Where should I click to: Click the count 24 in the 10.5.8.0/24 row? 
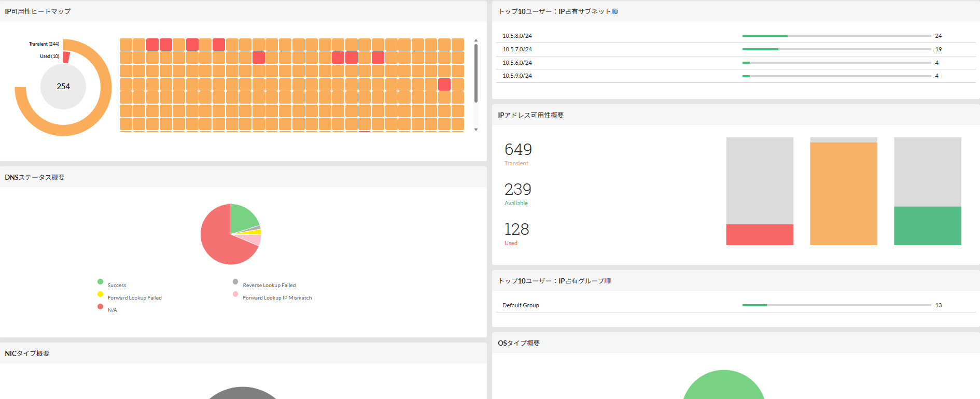pyautogui.click(x=939, y=36)
